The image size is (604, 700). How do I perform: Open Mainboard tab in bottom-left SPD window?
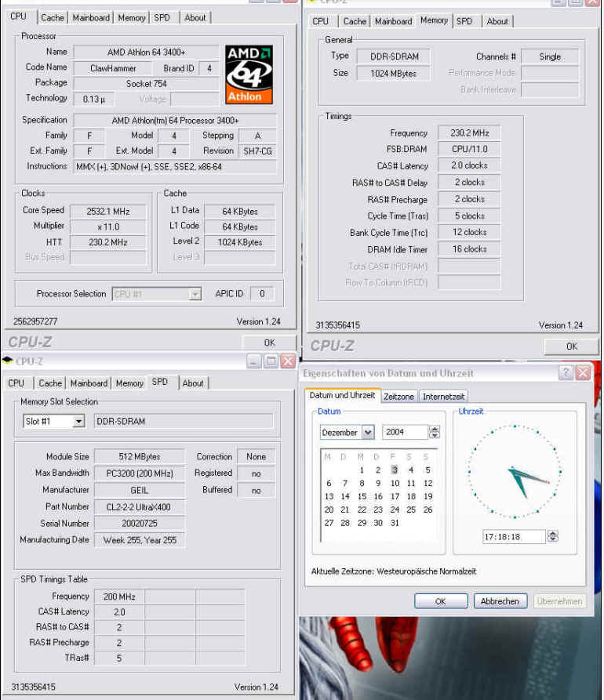point(89,383)
